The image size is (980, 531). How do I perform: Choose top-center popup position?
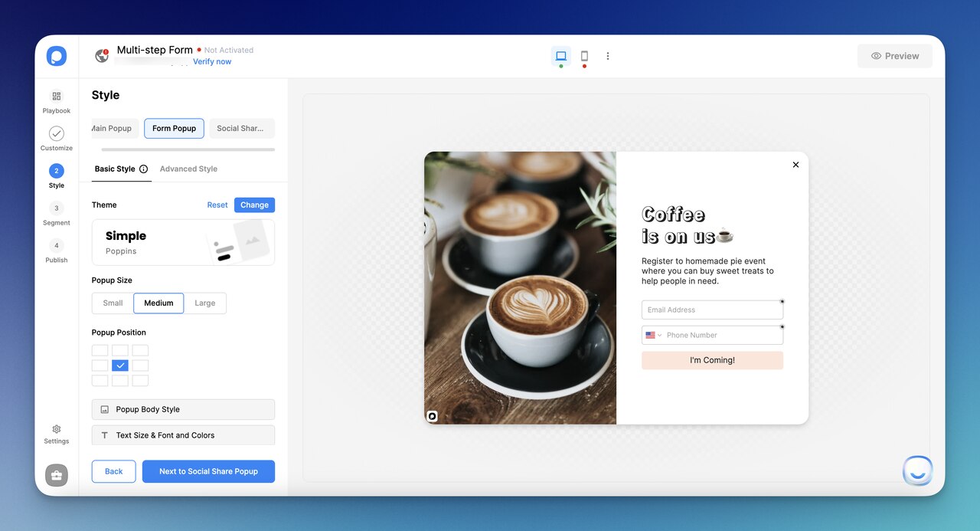(x=120, y=350)
